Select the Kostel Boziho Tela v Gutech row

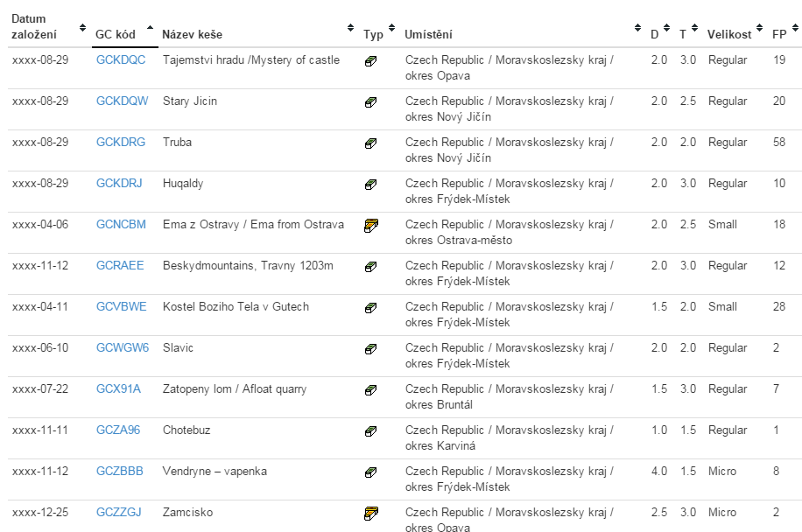pos(405,315)
